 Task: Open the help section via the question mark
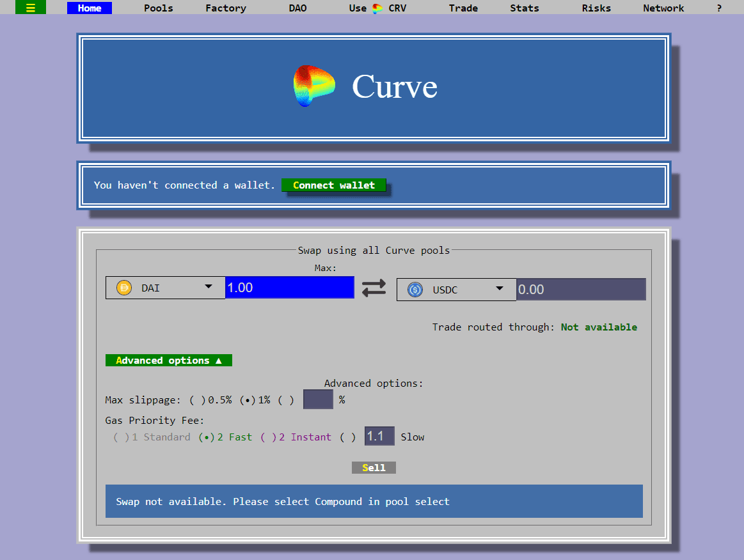pos(719,8)
